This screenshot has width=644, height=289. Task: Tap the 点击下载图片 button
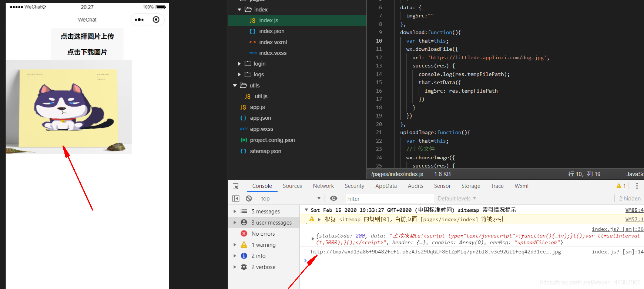pyautogui.click(x=87, y=52)
